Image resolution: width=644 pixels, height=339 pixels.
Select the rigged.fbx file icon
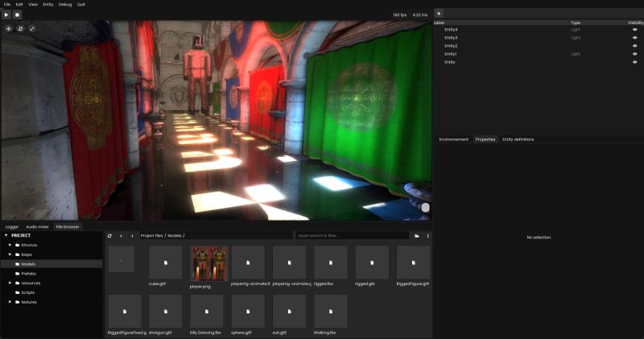pos(331,263)
